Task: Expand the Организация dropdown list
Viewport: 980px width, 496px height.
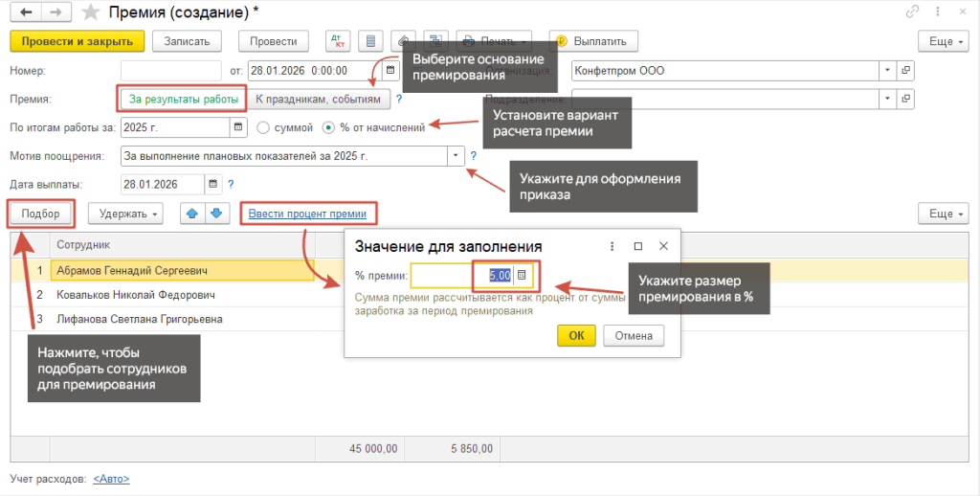Action: (888, 71)
